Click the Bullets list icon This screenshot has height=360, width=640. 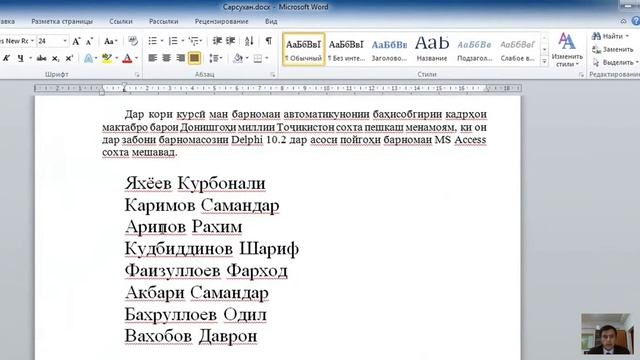153,41
